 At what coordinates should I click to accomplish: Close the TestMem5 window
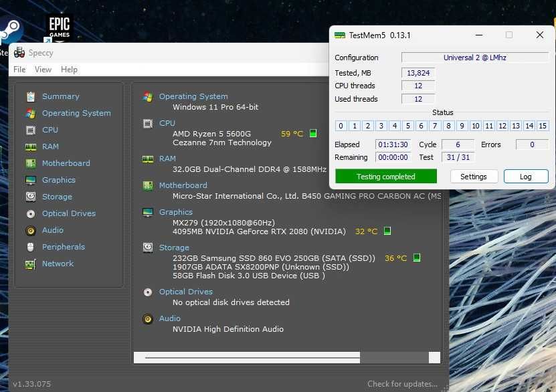pos(540,35)
